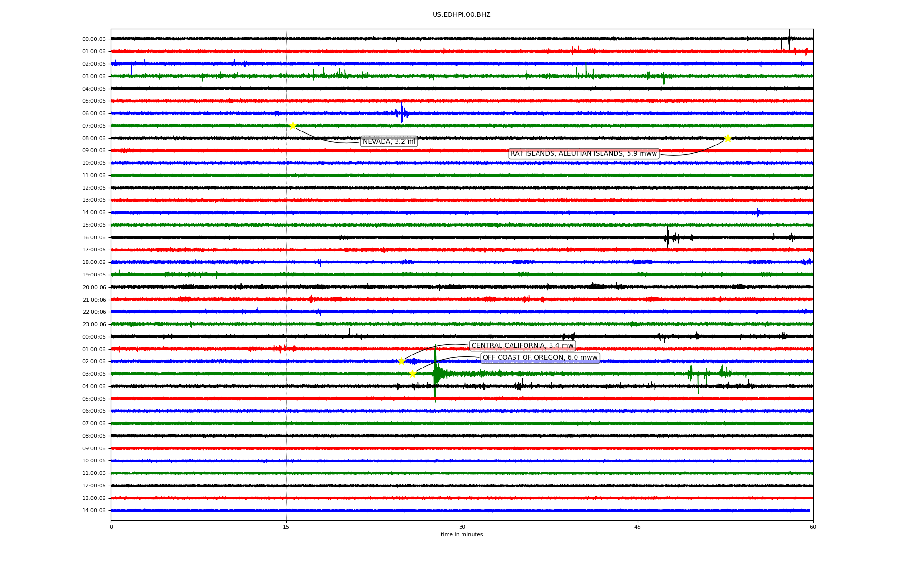This screenshot has height=578, width=924.
Task: Click the blue waveform burst on 06:00:06 trace
Action: tap(402, 113)
